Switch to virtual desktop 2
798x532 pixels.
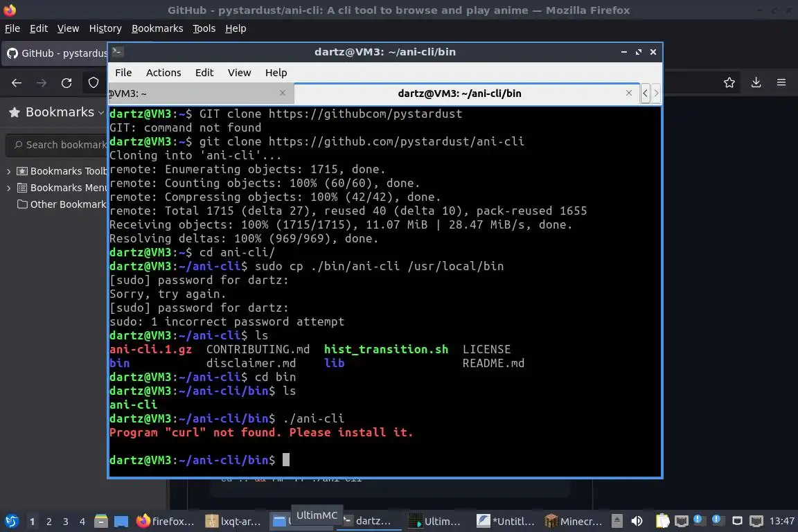coord(49,522)
